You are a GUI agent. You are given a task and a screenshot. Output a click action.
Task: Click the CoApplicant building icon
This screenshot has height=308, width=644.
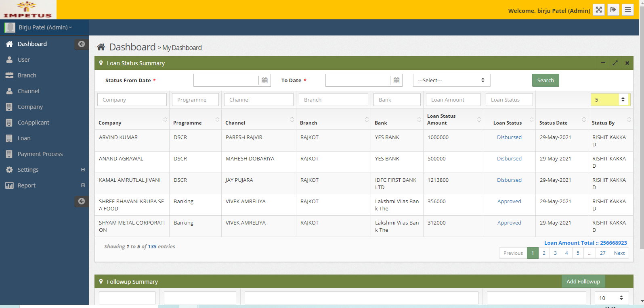(x=9, y=123)
